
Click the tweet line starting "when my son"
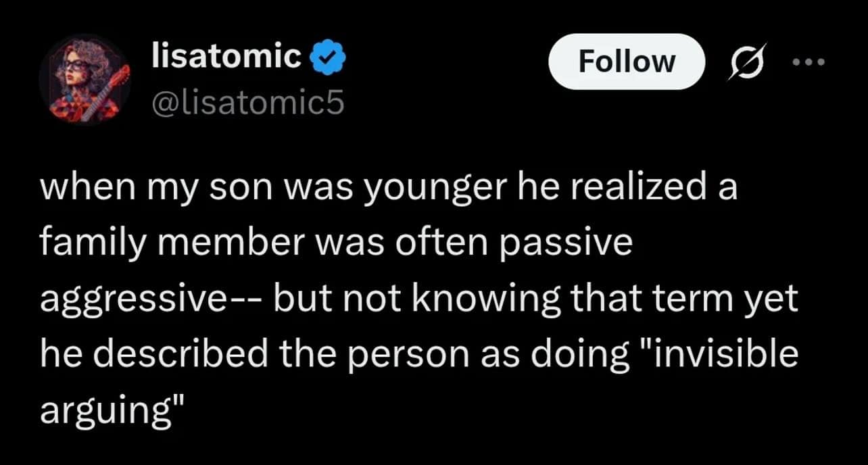(x=386, y=189)
